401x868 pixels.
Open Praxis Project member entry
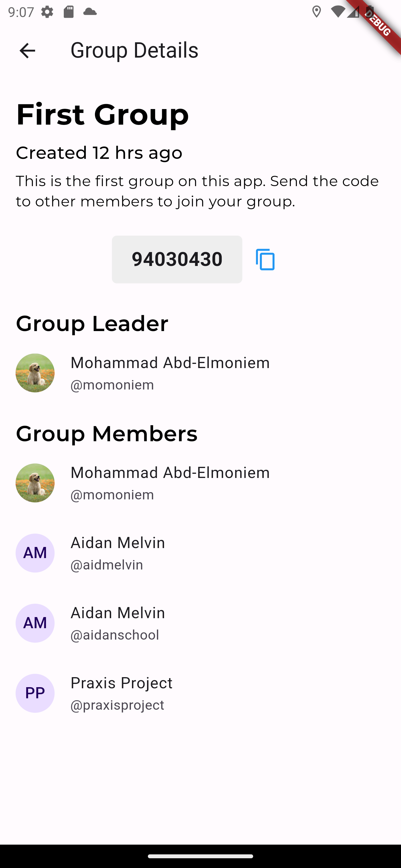(121, 683)
